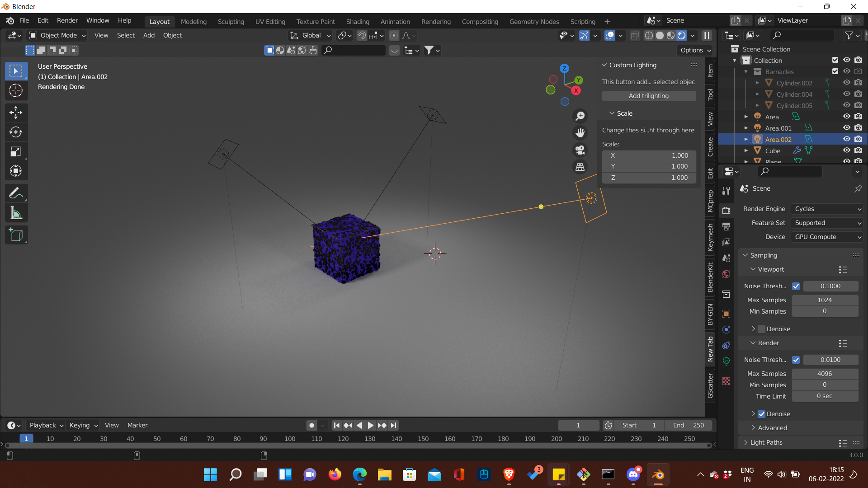Toggle camera view icon in viewport
The width and height of the screenshot is (868, 488).
[x=580, y=150]
